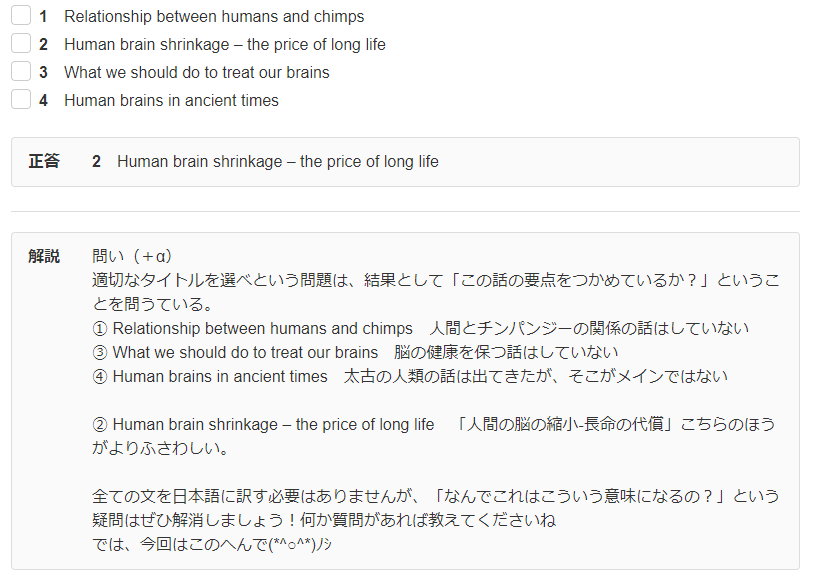Click choice 2 text in the answer list
The height and width of the screenshot is (584, 815).
point(224,45)
